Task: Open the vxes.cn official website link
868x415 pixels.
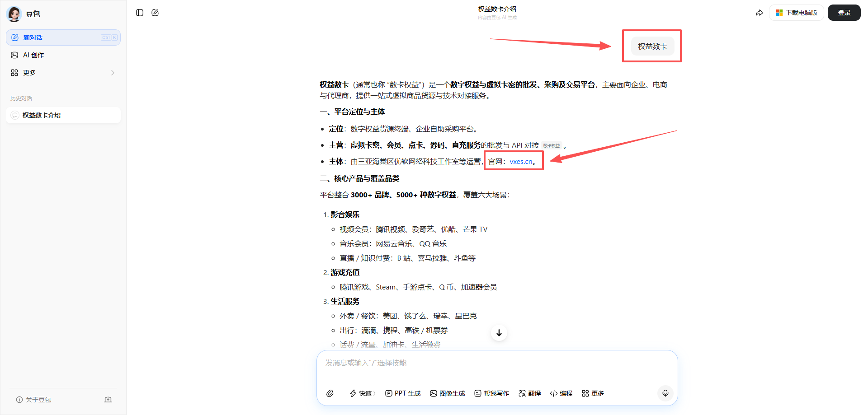Action: click(520, 161)
